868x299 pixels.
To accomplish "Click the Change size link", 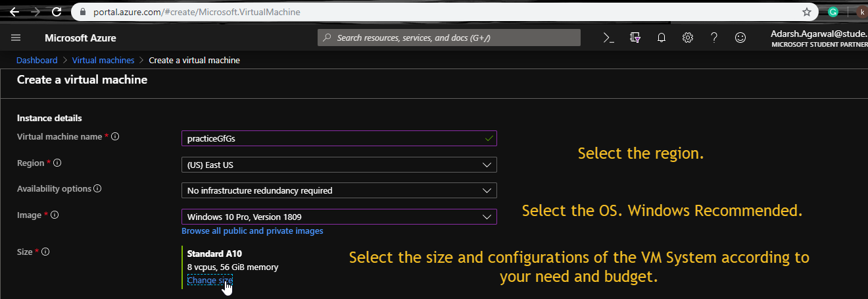I will [x=210, y=281].
